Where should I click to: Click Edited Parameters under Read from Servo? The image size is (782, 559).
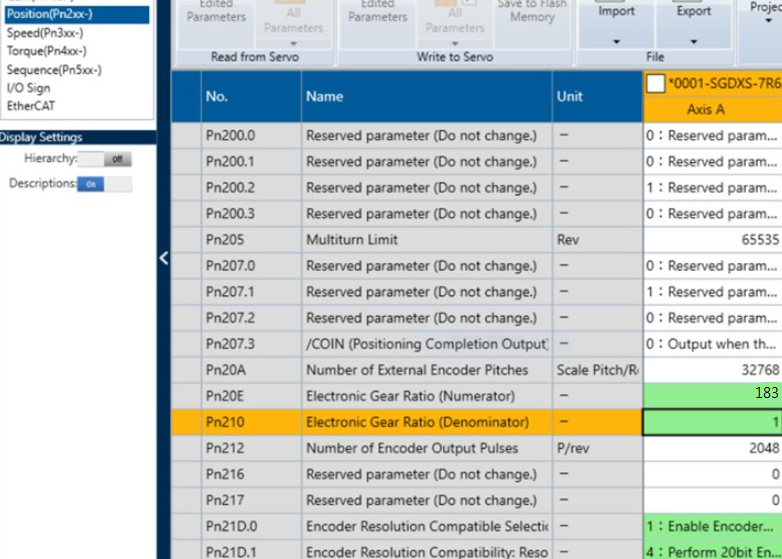(216, 14)
